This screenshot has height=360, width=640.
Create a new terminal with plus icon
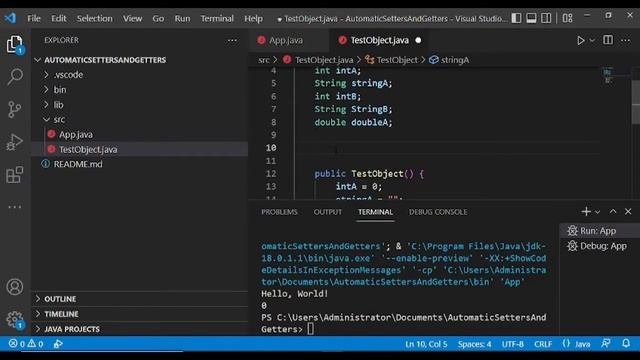586,211
